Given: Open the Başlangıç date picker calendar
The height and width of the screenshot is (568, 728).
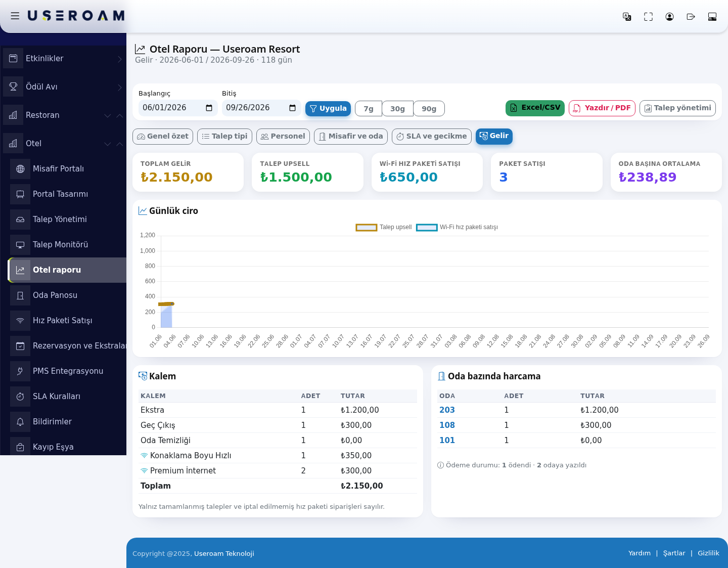Looking at the screenshot, I should click(209, 108).
